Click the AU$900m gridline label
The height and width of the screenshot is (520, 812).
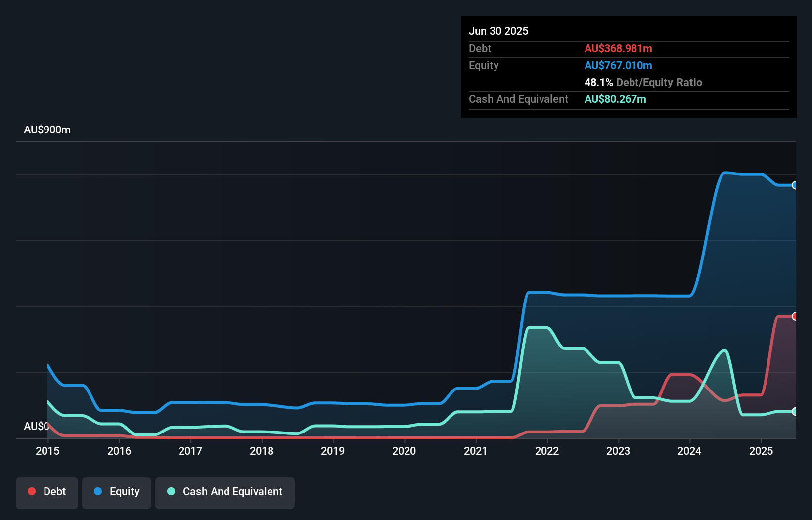click(x=47, y=130)
